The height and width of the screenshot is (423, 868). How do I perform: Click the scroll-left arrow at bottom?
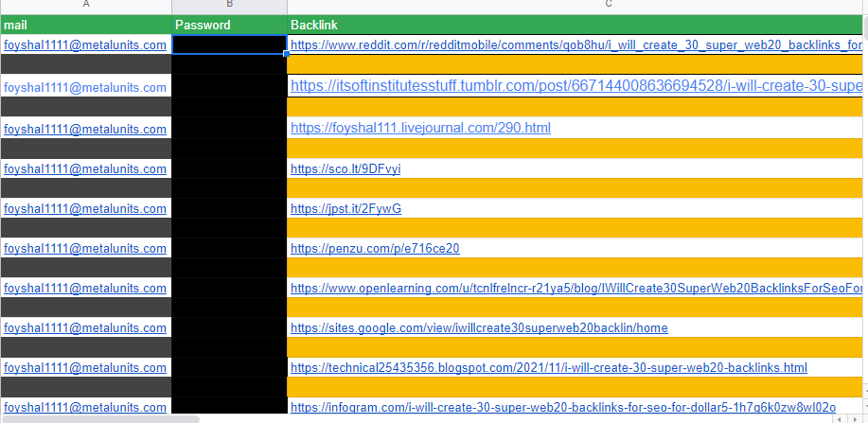point(841,418)
